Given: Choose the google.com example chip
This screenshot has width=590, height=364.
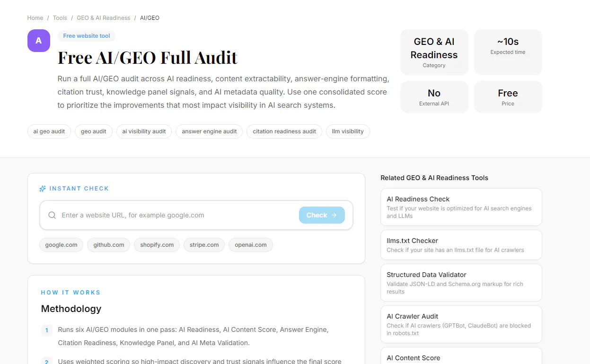Looking at the screenshot, I should [62, 245].
